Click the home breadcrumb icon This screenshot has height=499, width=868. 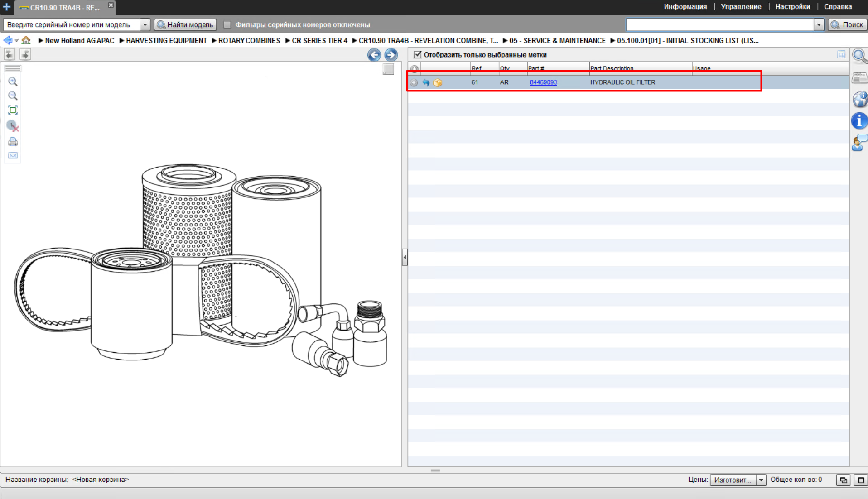26,40
